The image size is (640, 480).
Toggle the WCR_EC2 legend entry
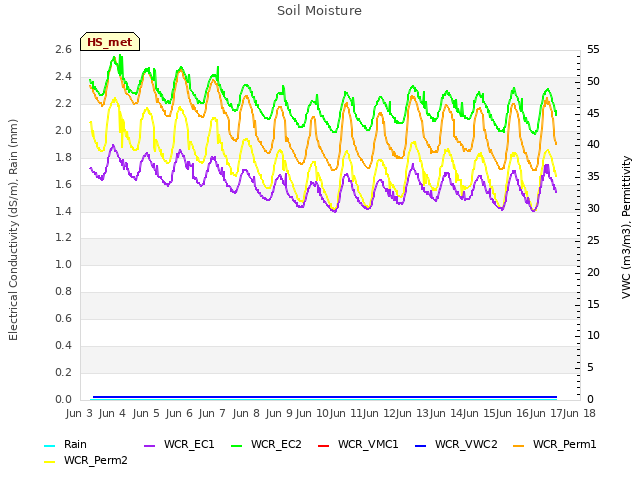[266, 444]
